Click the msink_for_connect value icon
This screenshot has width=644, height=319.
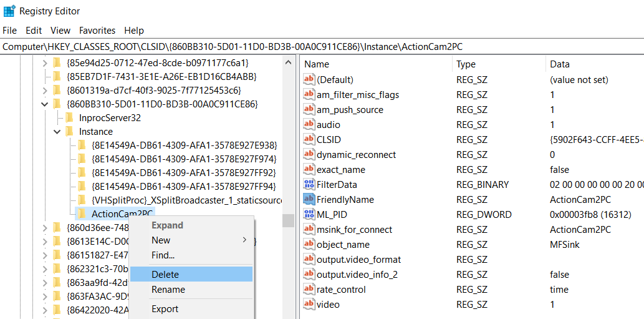tap(309, 229)
